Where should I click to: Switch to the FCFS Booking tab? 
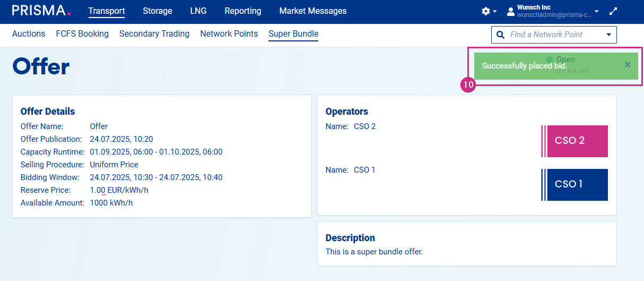82,34
